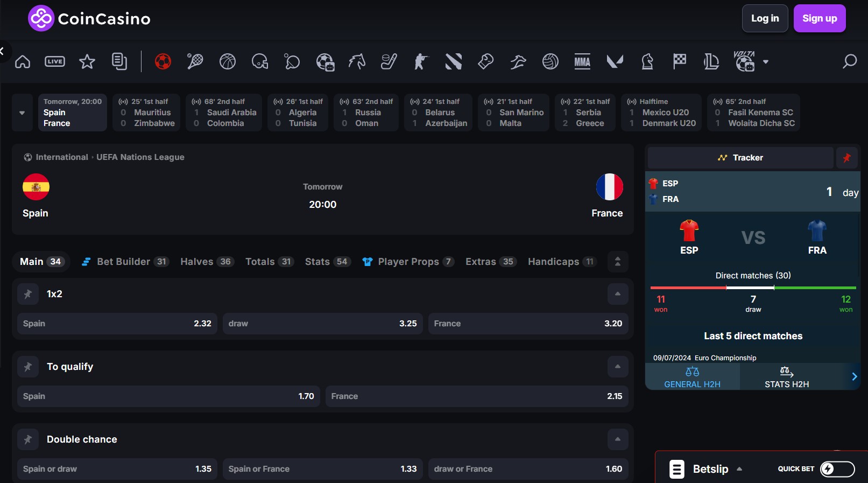Screen dimensions: 868x483
Task: Select the chess knight icon
Action: tap(647, 61)
